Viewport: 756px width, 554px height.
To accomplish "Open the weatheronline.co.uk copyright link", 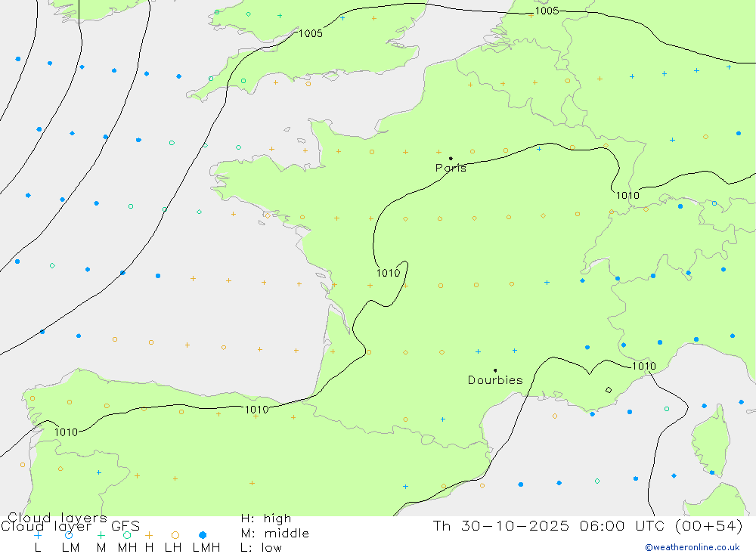I will [692, 547].
